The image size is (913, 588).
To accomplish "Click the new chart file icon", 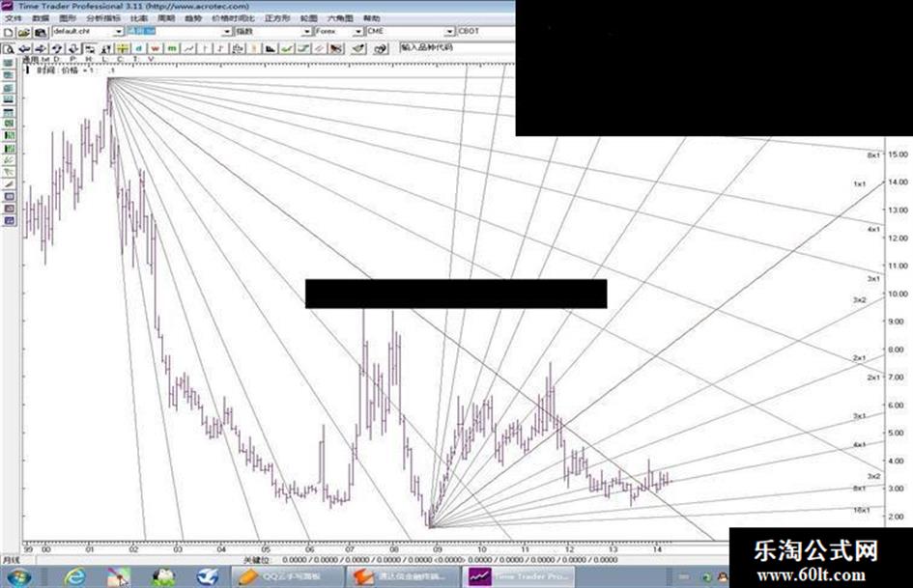I will pyautogui.click(x=9, y=32).
